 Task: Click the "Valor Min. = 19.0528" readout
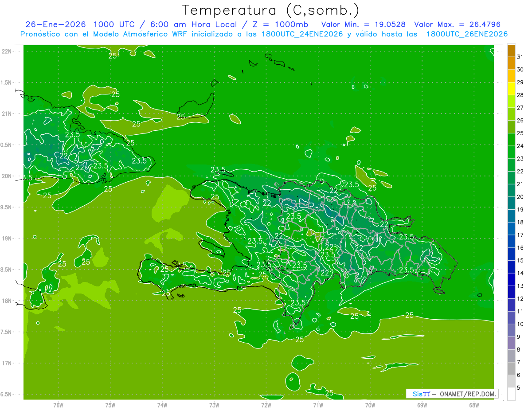pyautogui.click(x=364, y=24)
